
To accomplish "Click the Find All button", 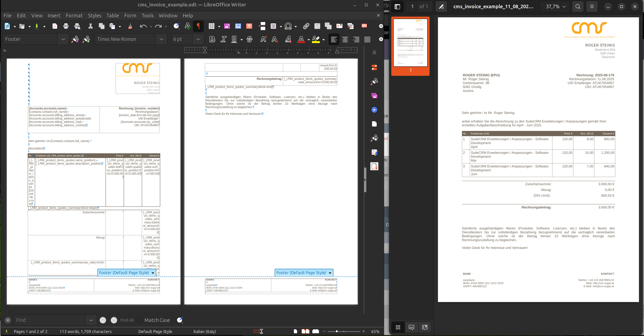I will (127, 320).
